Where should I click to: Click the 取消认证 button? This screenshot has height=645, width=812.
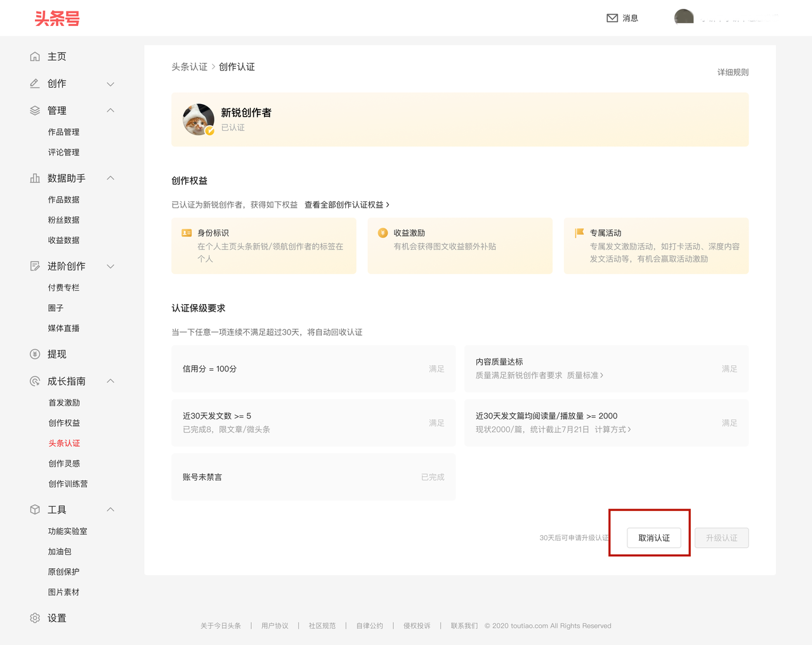[x=654, y=538]
